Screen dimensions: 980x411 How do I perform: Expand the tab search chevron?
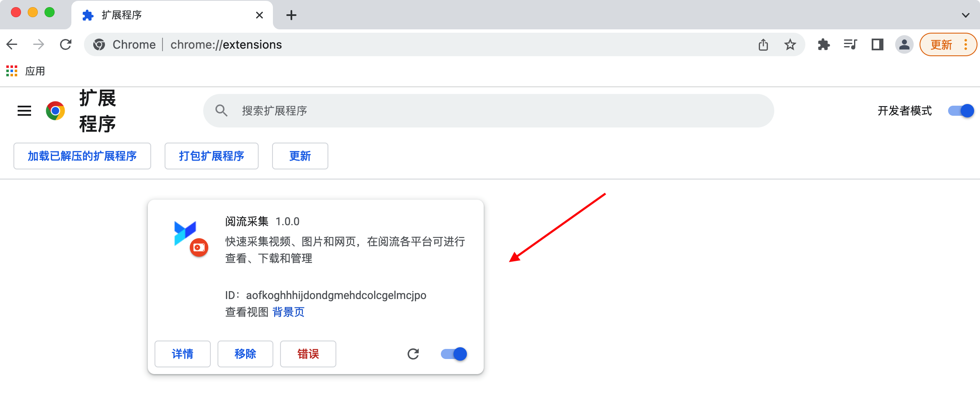965,16
